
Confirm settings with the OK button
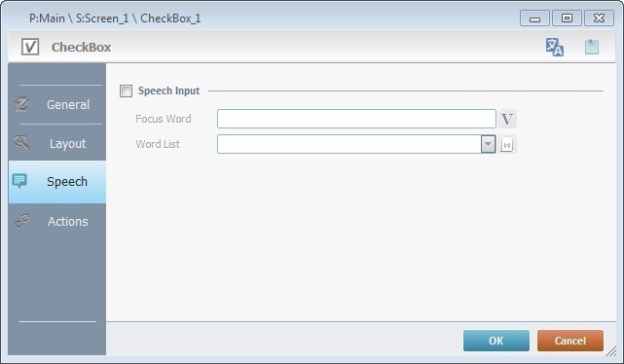point(496,341)
